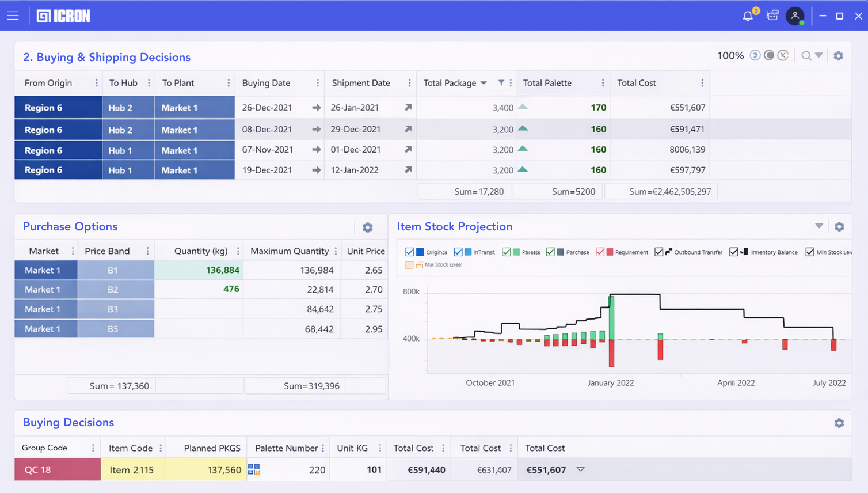This screenshot has width=868, height=493.
Task: Open the chatbot assistant icon
Action: 772,16
